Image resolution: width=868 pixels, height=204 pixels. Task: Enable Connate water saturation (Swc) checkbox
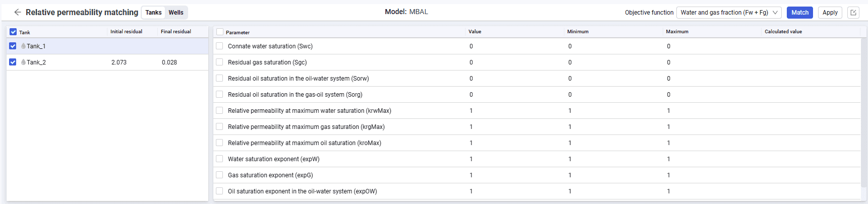coord(219,46)
